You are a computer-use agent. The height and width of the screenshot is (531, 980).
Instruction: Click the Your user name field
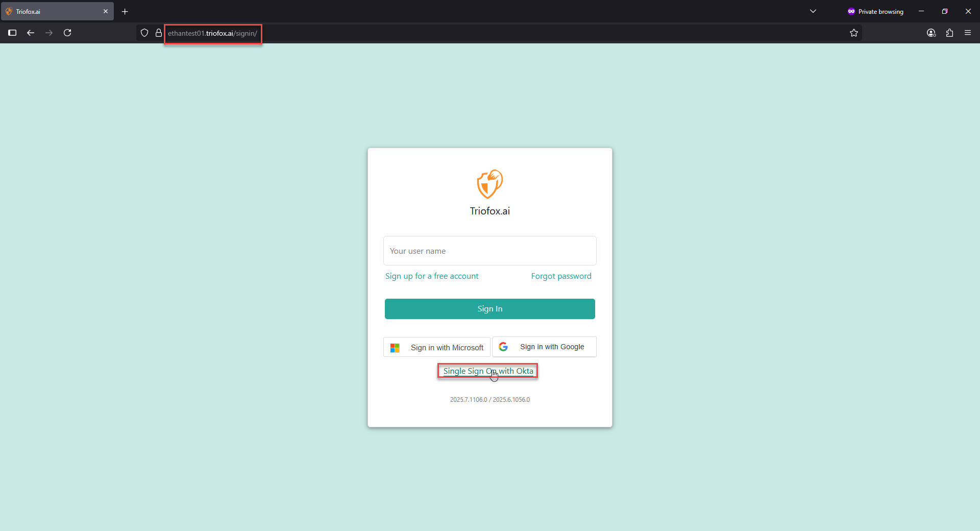point(490,251)
